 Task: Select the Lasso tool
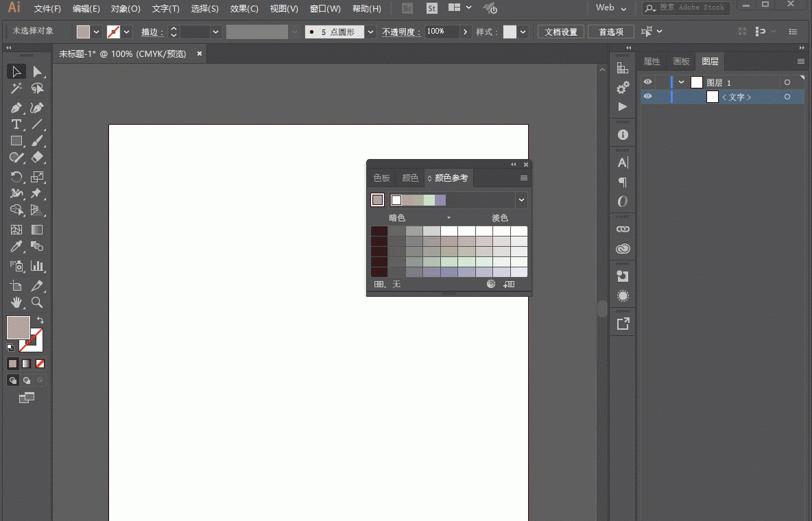point(37,88)
